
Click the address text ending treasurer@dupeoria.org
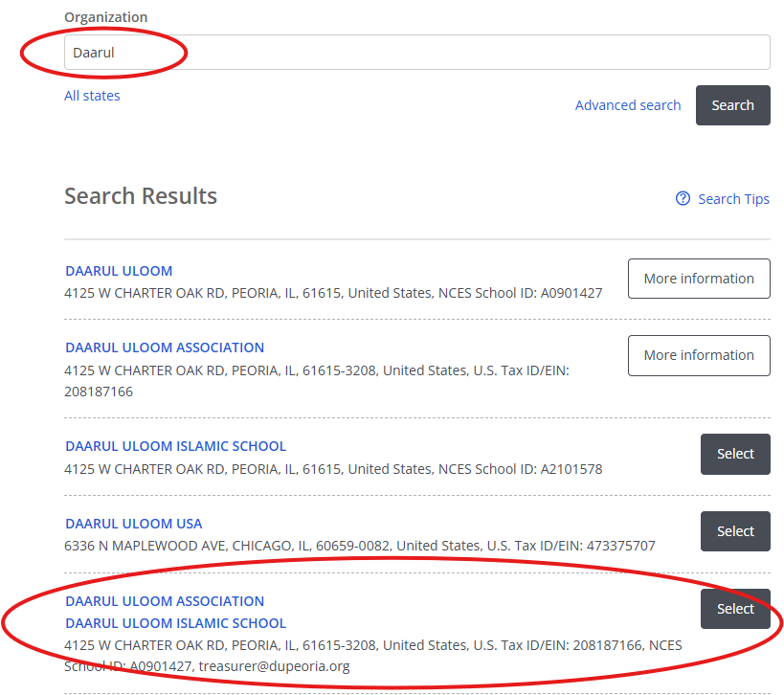(x=373, y=656)
